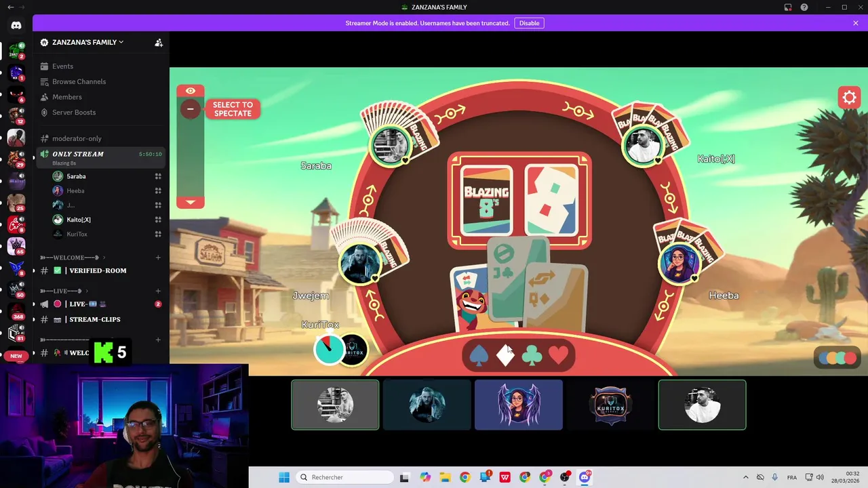Viewport: 868px width, 488px height.
Task: Open Discord inbox icon in title bar
Action: (788, 7)
